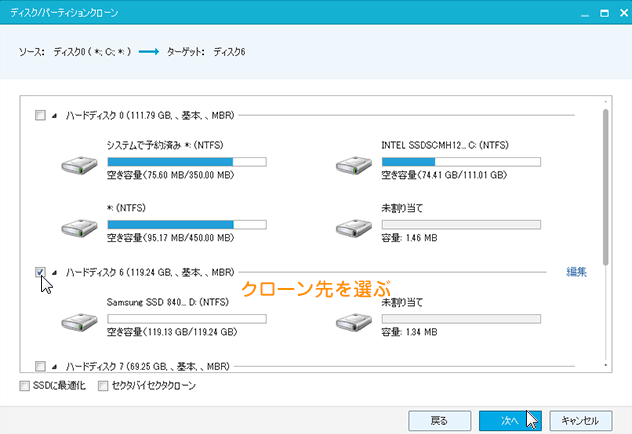Click the ソース: ディスク0 text
This screenshot has width=632, height=434.
[75, 52]
